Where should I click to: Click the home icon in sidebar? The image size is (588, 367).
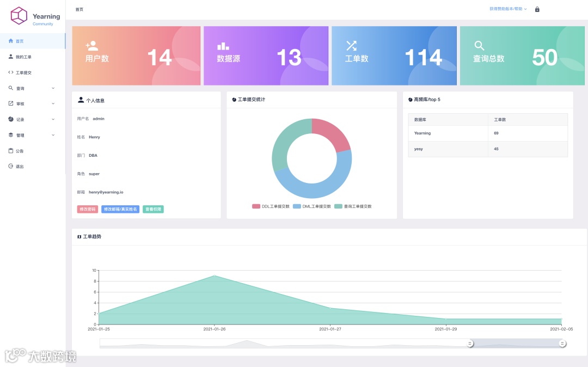click(x=10, y=41)
